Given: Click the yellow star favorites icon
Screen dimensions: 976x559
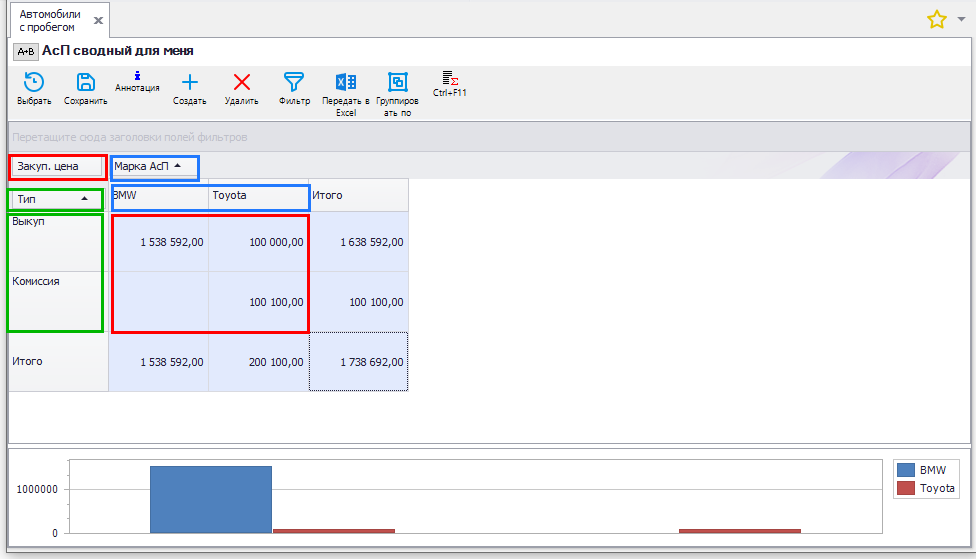Looking at the screenshot, I should coord(937,19).
